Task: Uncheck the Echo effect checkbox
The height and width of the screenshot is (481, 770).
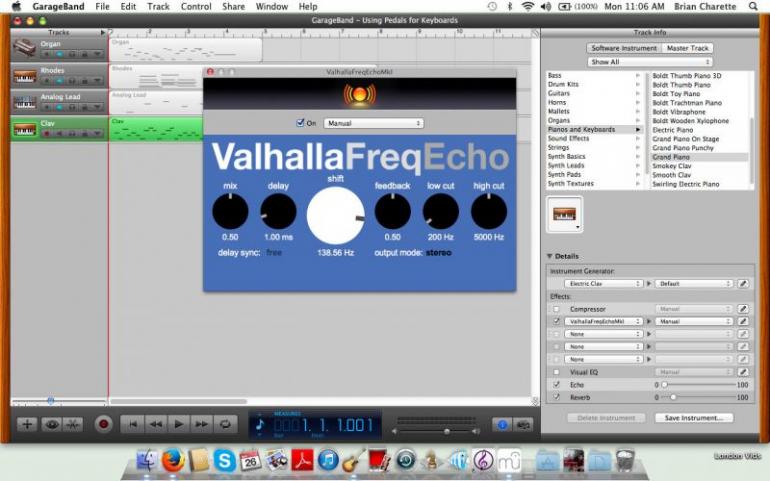Action: click(556, 385)
